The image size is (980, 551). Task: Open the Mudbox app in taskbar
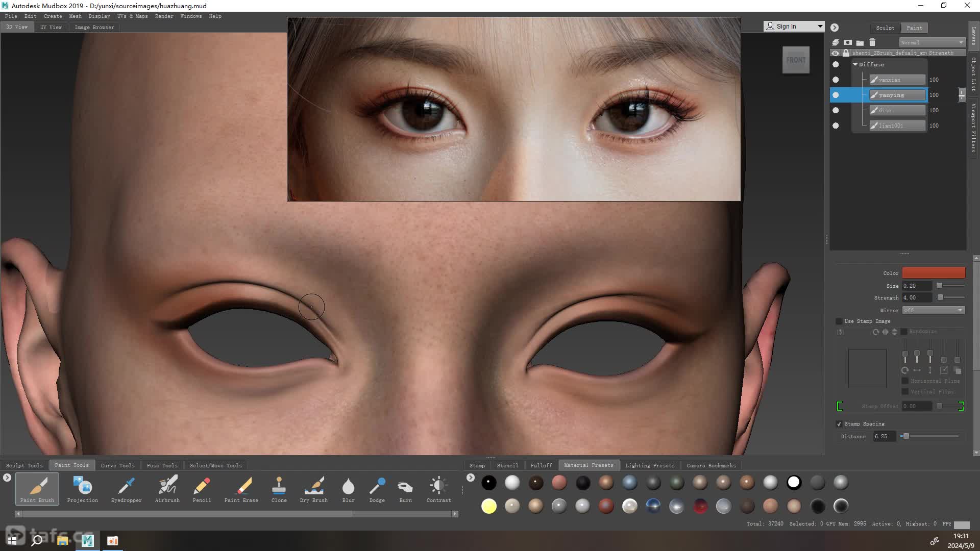click(x=87, y=540)
